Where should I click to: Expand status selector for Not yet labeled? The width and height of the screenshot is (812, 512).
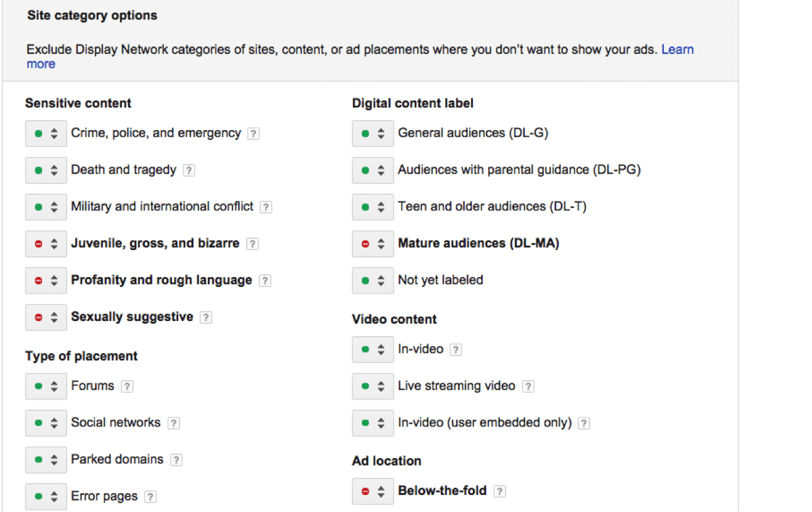tap(373, 281)
